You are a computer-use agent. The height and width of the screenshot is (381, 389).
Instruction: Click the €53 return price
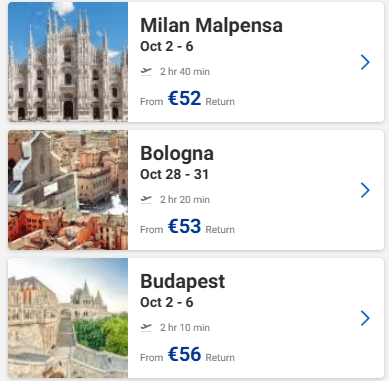(x=185, y=226)
